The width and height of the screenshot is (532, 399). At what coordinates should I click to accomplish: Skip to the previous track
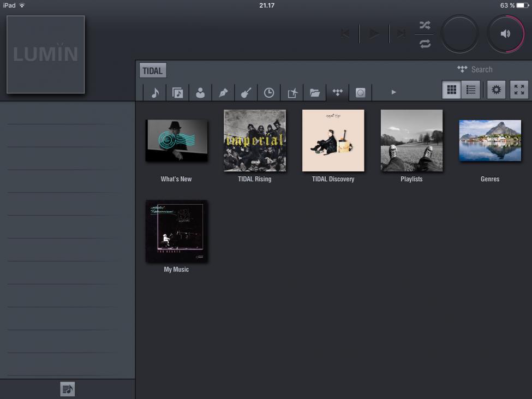pyautogui.click(x=345, y=34)
